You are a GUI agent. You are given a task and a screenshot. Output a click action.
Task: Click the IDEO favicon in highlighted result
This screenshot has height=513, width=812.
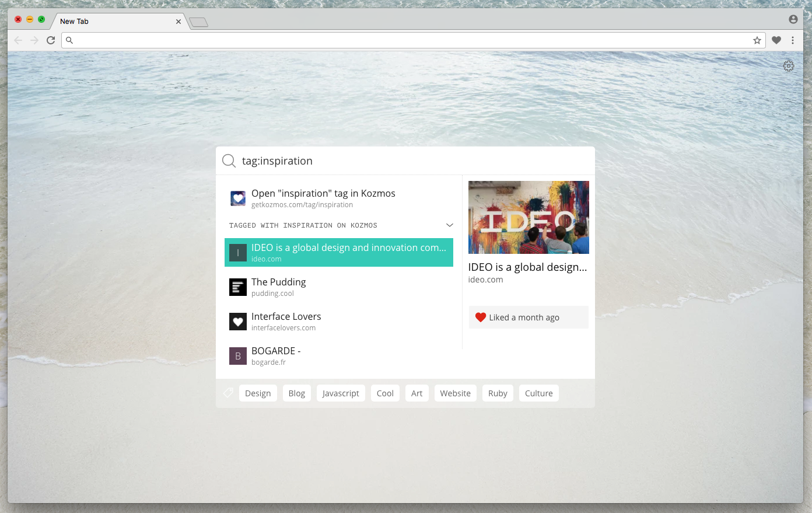(x=238, y=253)
